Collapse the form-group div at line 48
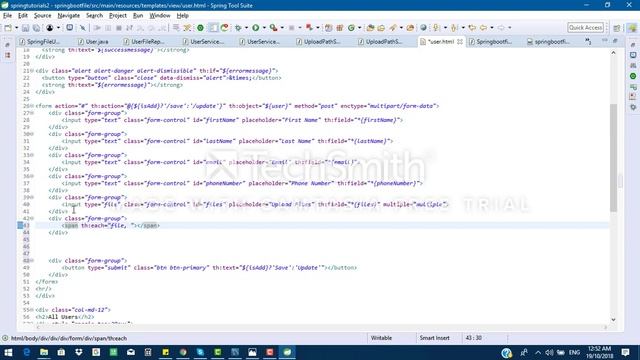 [x=32, y=260]
